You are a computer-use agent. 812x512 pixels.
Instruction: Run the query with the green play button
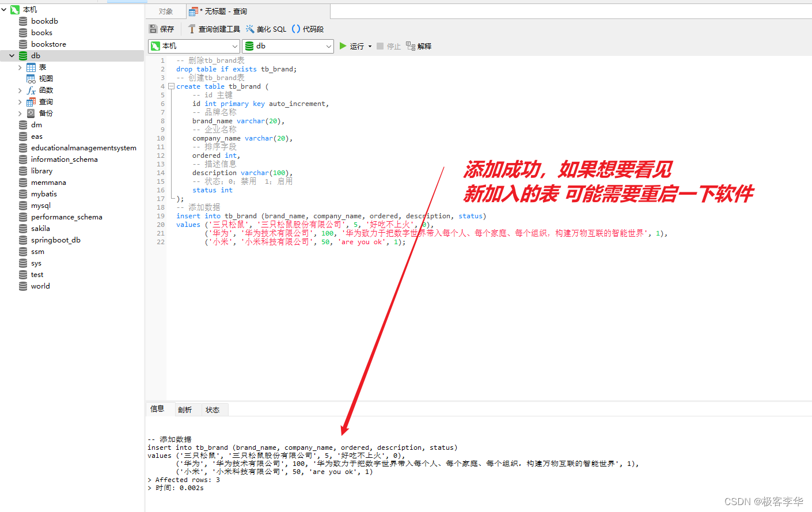coord(352,46)
